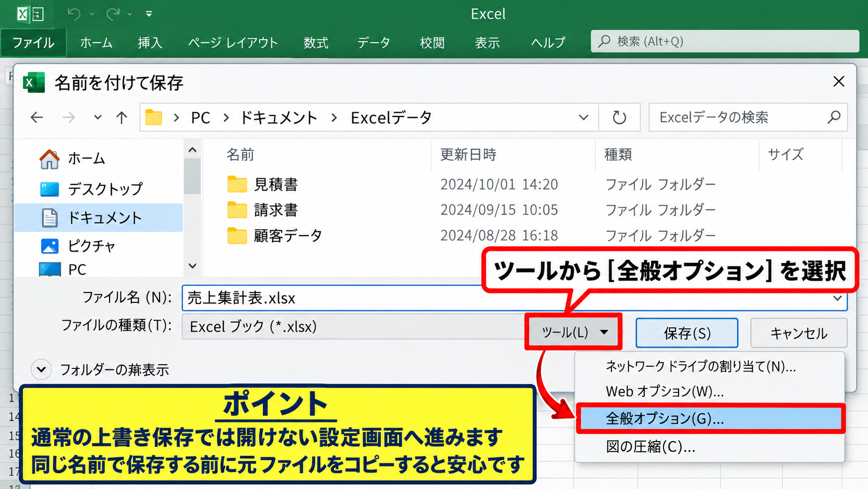
Task: Select the 見積書 folder icon
Action: pos(237,184)
